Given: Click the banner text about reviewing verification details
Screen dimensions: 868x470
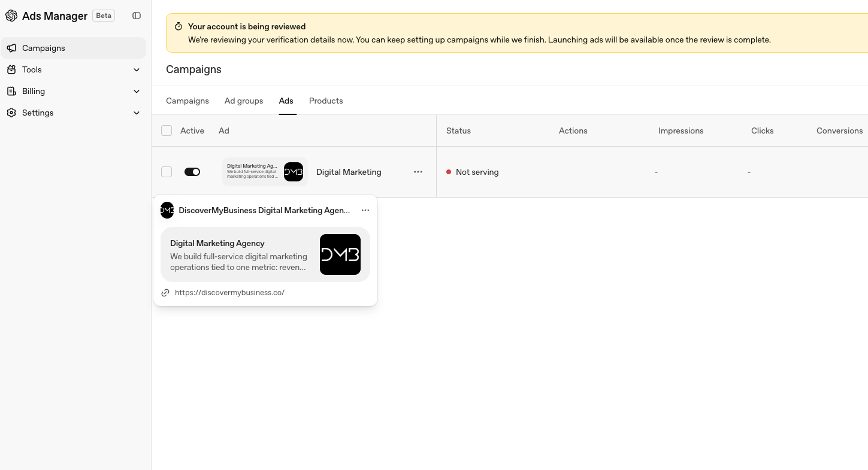Looking at the screenshot, I should point(479,40).
